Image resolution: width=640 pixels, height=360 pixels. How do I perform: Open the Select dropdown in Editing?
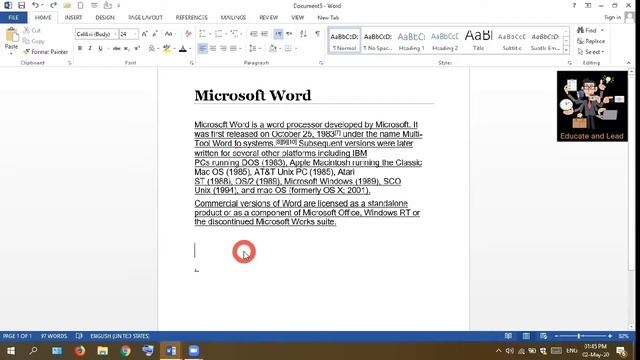(591, 52)
